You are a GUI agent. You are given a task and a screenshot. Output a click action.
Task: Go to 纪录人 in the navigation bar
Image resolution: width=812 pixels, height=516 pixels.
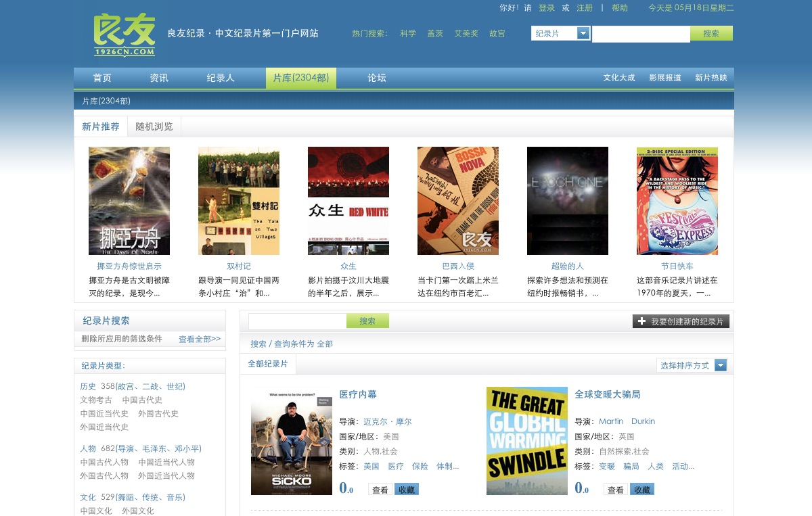(221, 78)
